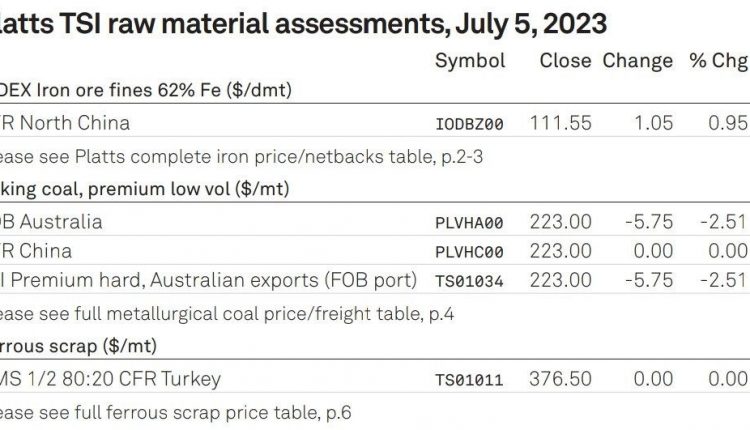Screen dimensions: 750x430
Task: Click the % Chg column header
Action: [719, 61]
